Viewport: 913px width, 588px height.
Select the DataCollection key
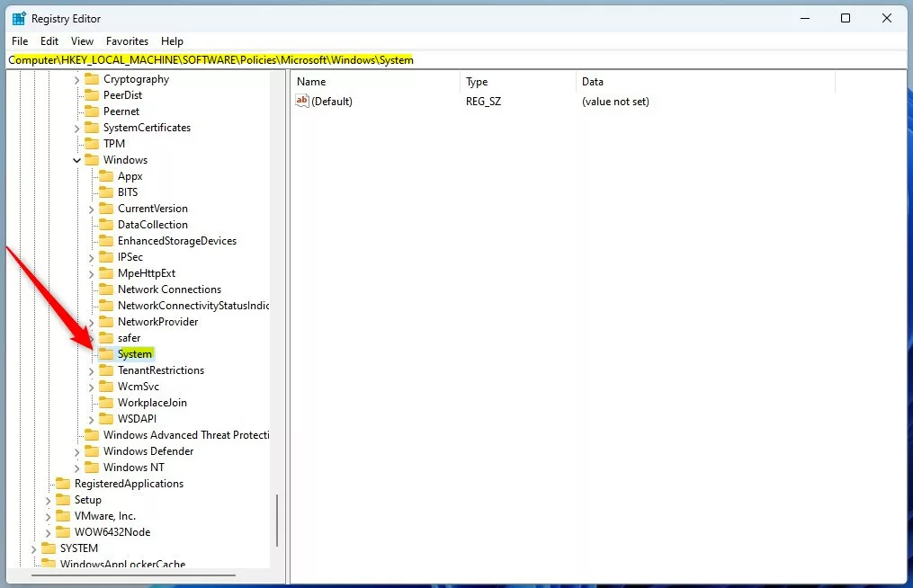152,225
